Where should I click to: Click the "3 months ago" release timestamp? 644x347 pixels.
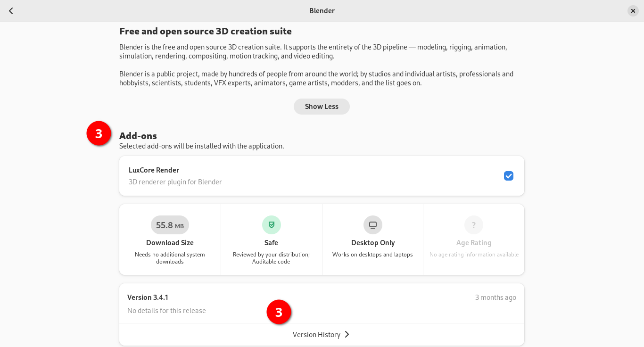pos(495,297)
